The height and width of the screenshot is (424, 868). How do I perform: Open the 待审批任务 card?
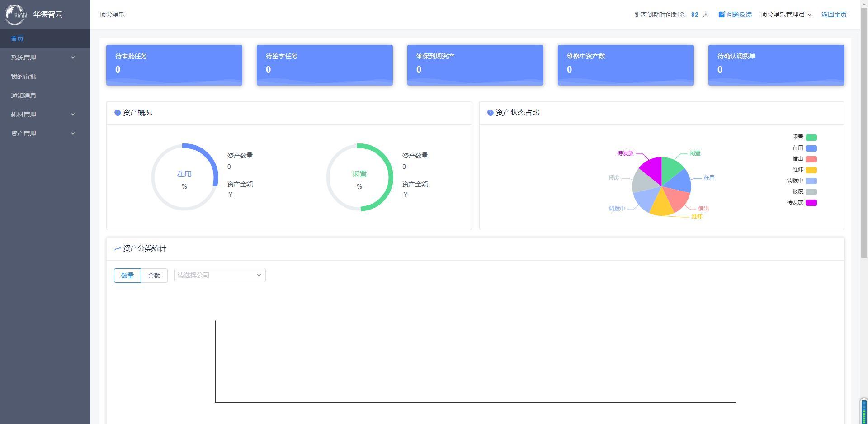coord(174,65)
